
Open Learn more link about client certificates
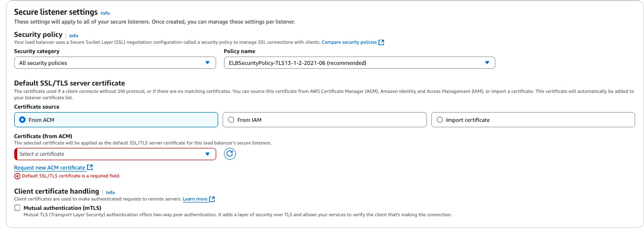point(195,199)
